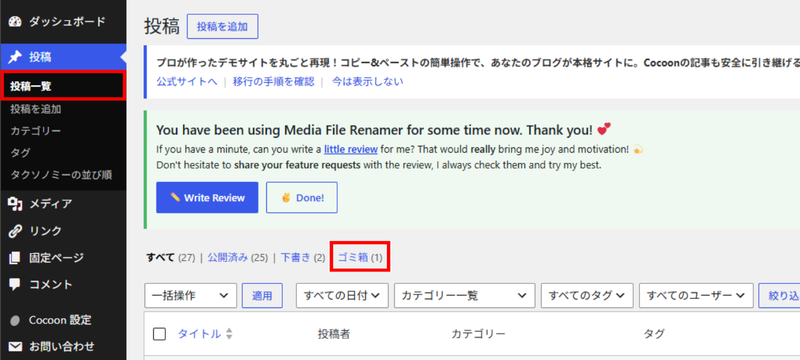
Task: Click the Done! button
Action: tap(302, 197)
